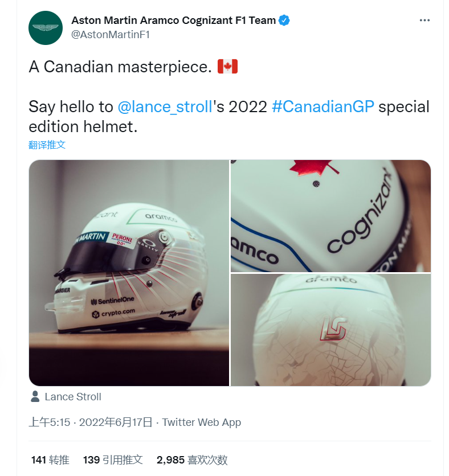View the 2,985 喜欢次数 likes list

[x=192, y=460]
